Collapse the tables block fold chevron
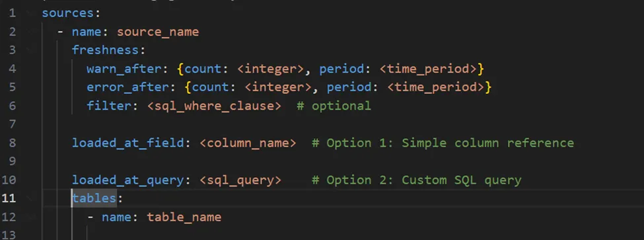This screenshot has height=240, width=644. coord(29,198)
